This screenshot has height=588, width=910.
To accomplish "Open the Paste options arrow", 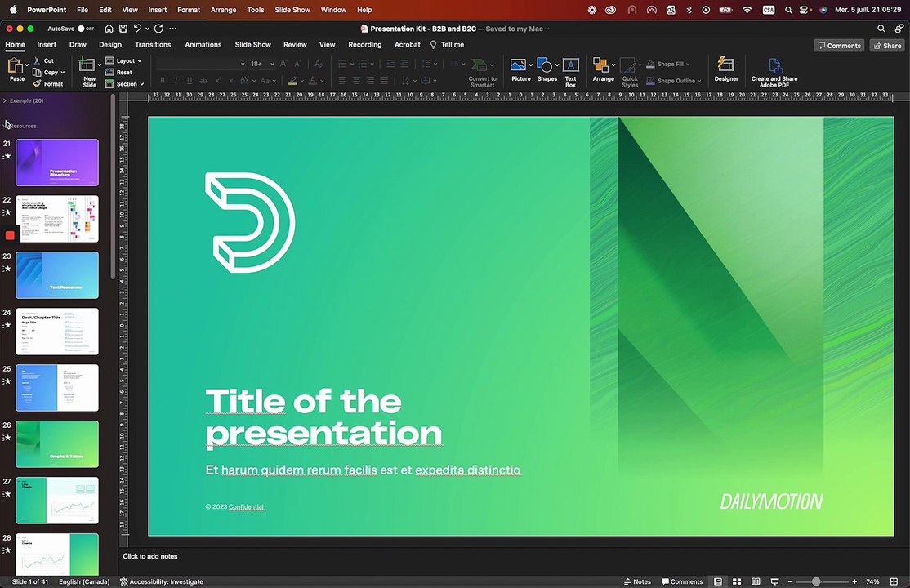I will [27, 65].
